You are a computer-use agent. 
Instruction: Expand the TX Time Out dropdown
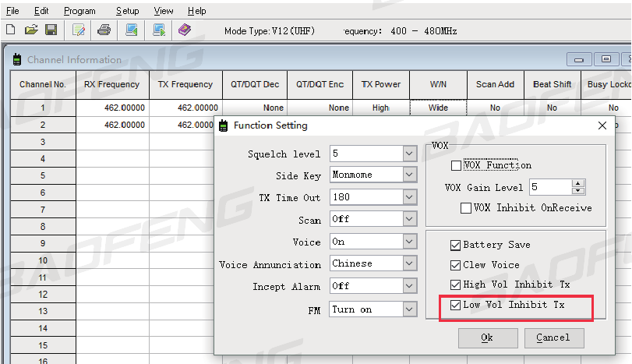[x=409, y=197]
